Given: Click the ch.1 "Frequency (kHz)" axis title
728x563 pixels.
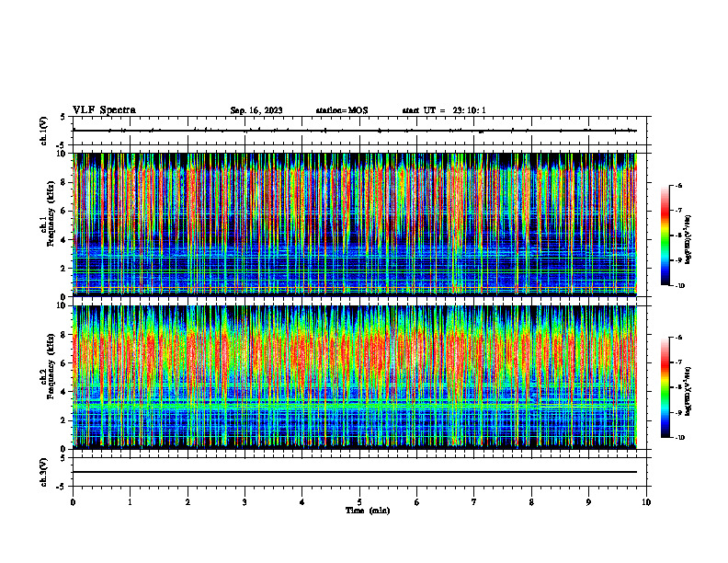Looking at the screenshot, I should (x=51, y=214).
